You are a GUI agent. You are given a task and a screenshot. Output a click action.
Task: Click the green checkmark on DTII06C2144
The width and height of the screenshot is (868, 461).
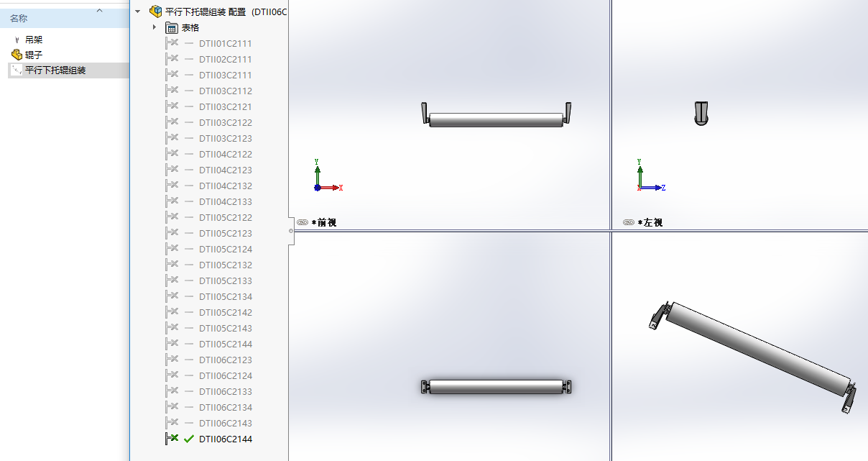coord(189,439)
